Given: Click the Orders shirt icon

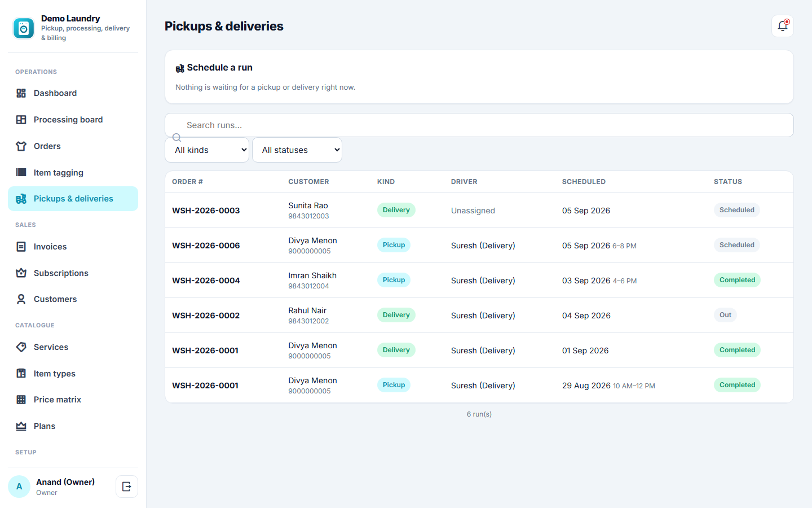Looking at the screenshot, I should (21, 146).
